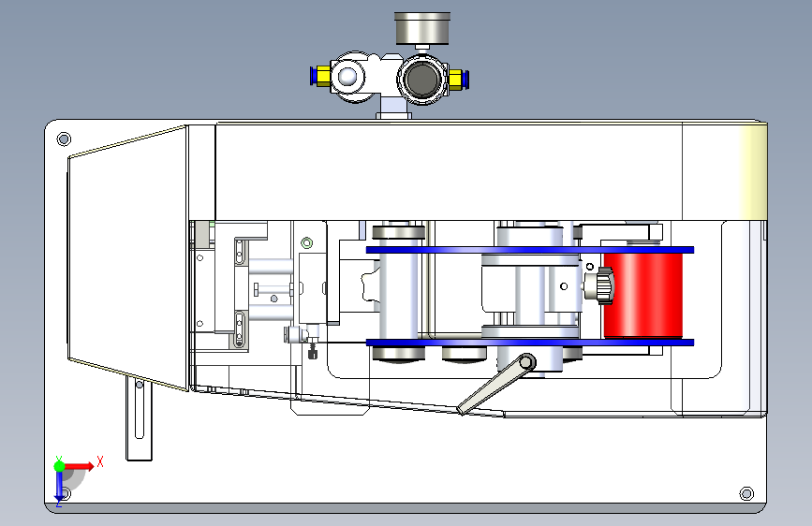Viewport: 812px width, 526px height.
Task: Select the round regulator body with sphere
Action: point(347,77)
